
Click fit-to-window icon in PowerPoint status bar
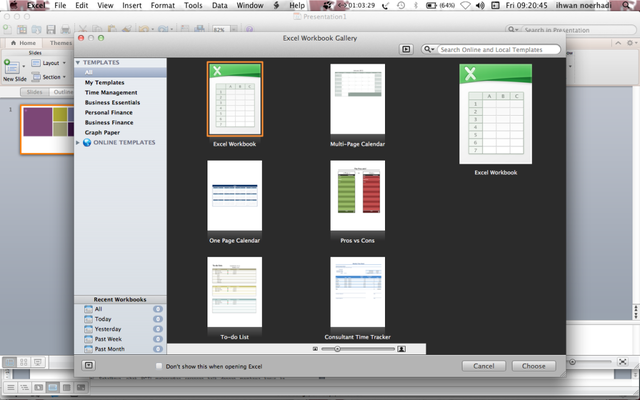coord(622,362)
